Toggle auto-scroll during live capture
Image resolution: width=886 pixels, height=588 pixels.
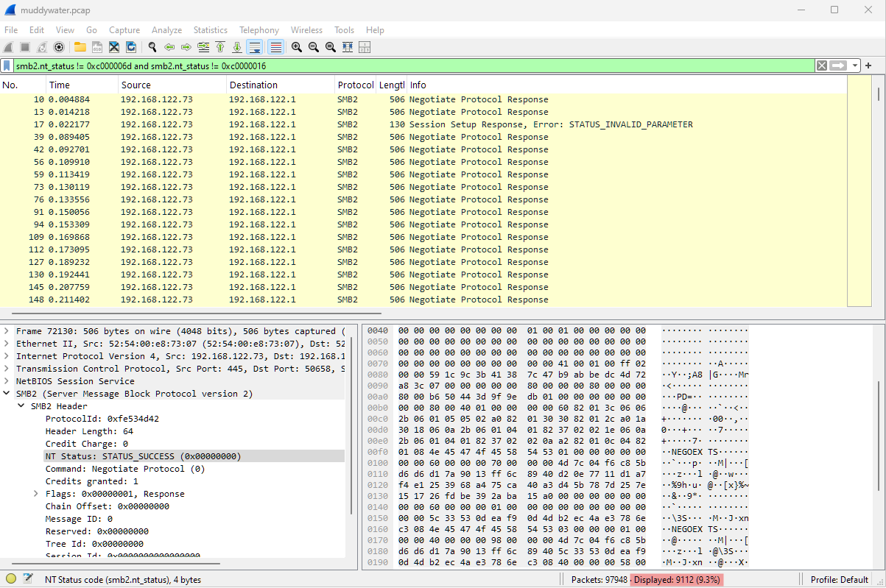click(255, 47)
